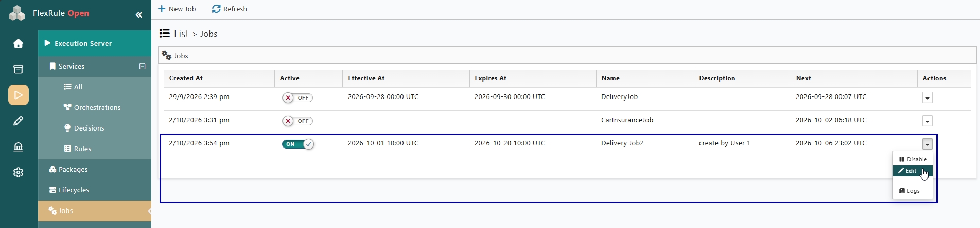Viewport: 980px width, 228px height.
Task: Click next run 2026-10-02 06:18 UTC
Action: [831, 120]
